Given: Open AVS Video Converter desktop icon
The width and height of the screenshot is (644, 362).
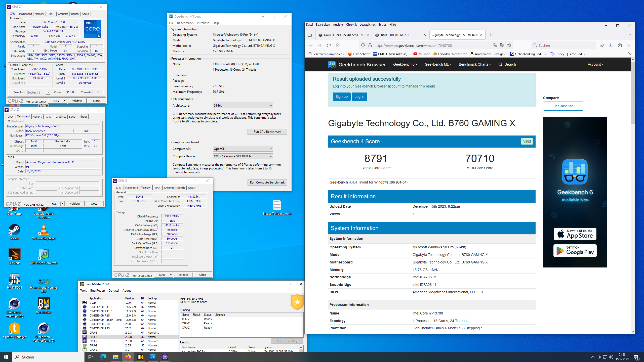Looking at the screenshot, I should (x=44, y=256).
